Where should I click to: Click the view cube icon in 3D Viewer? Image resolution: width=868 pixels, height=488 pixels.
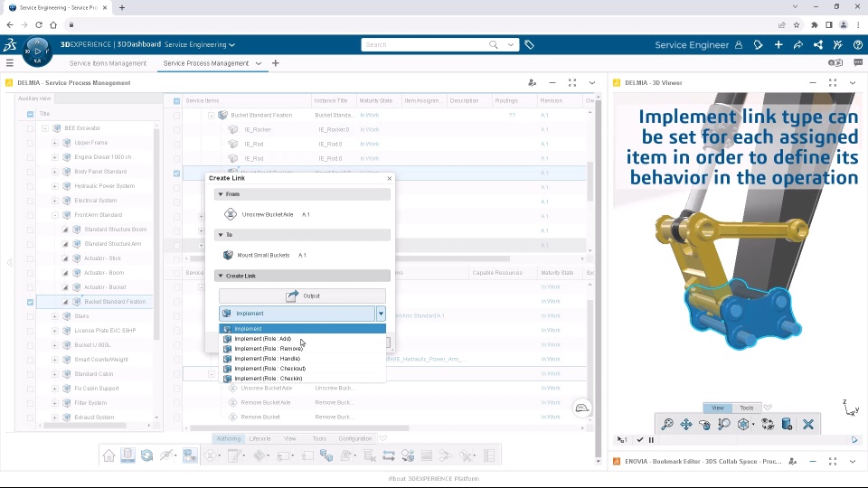743,425
